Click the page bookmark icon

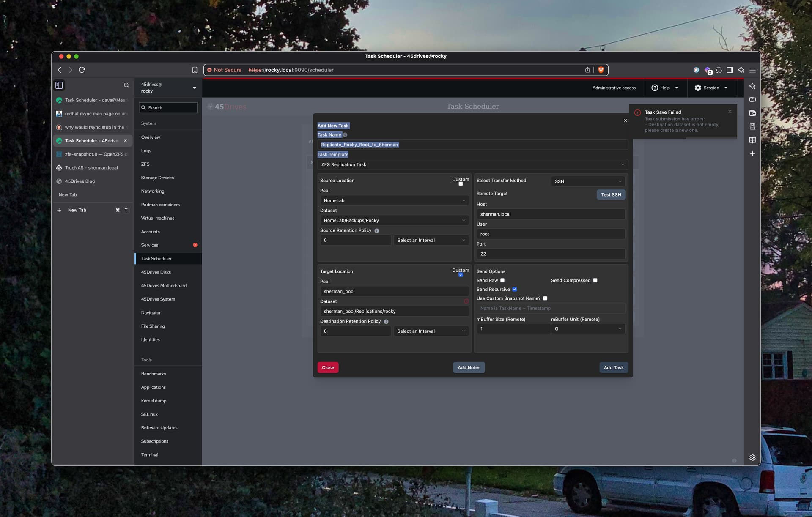195,70
